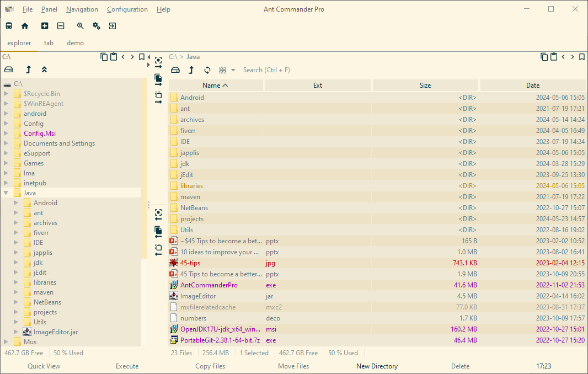Sync location to right panel icon
The height and width of the screenshot is (374, 588).
[158, 62]
